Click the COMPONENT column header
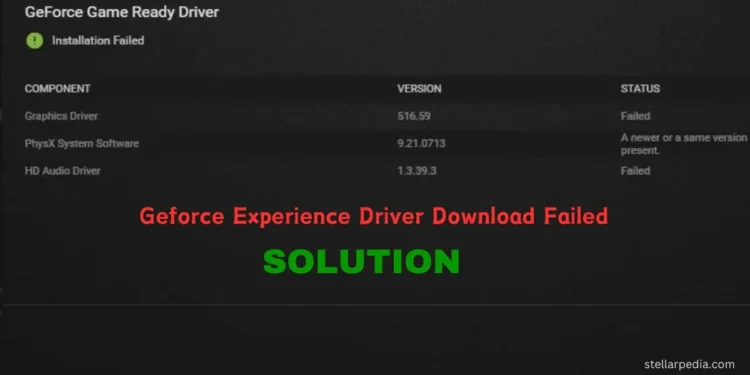The image size is (750, 375). click(57, 88)
